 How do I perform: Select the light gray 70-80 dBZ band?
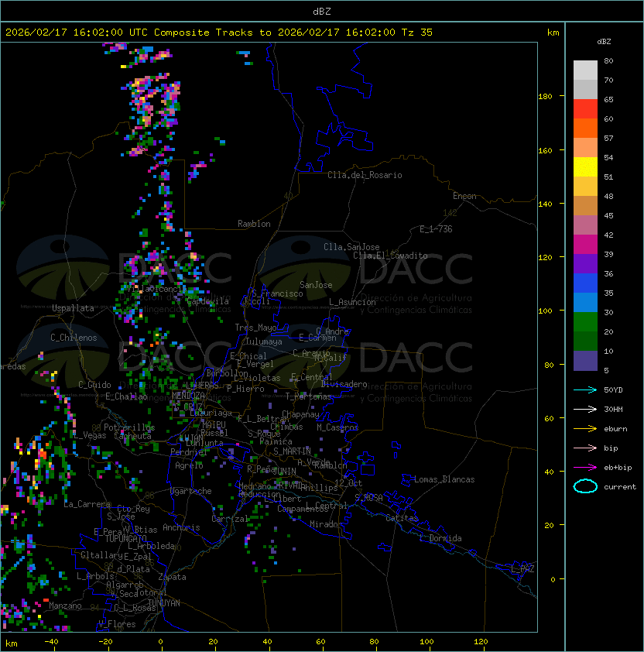(585, 70)
